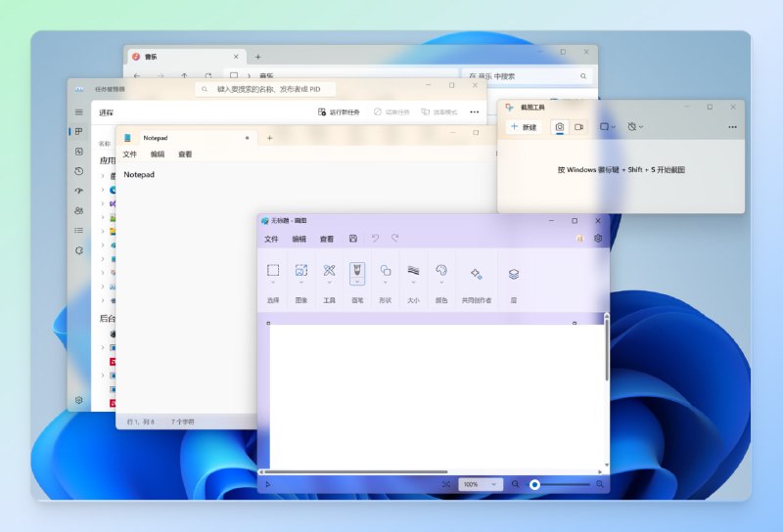Open the Shapes tool in Paint
Screen dimensions: 783x532
tap(385, 271)
